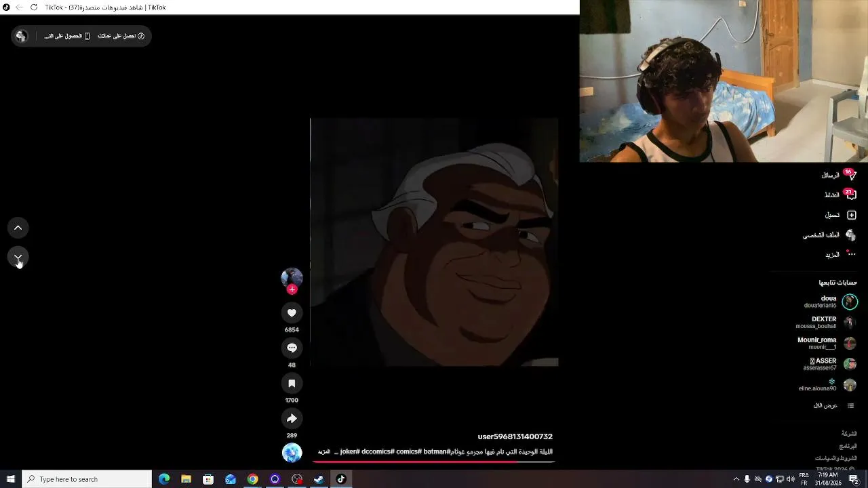This screenshot has width=868, height=488.
Task: Open the Profile (الملف الشخصي) sidebar item
Action: 829,235
